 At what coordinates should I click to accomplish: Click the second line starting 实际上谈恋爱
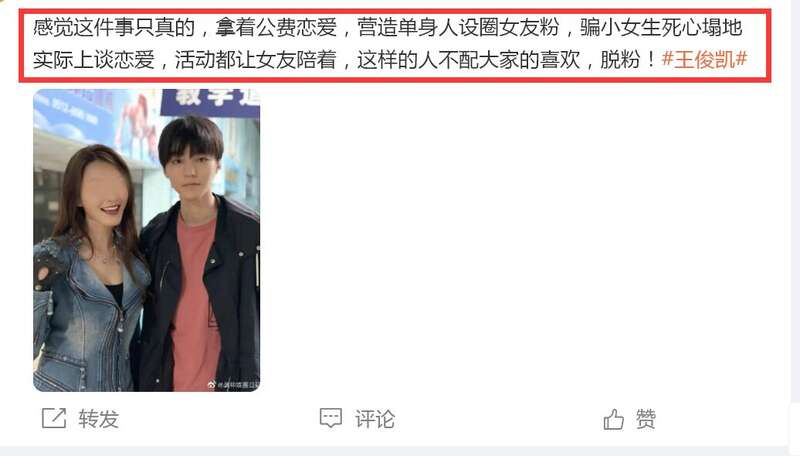pos(390,60)
